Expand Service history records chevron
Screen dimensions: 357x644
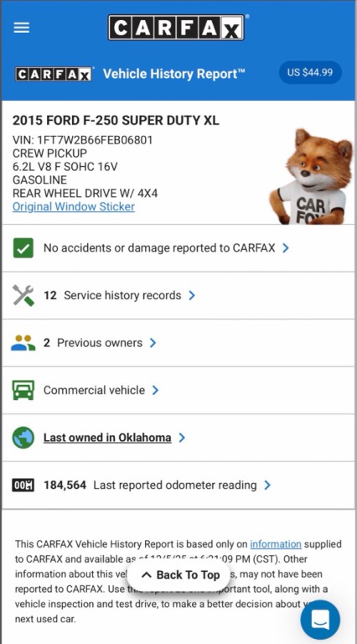coord(192,295)
